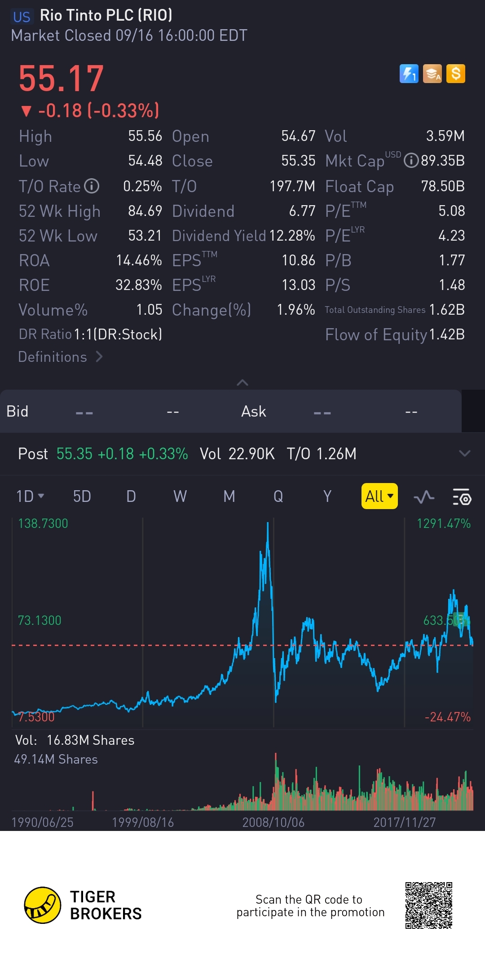Viewport: 485px width, 980px height.
Task: Tap the Float Cap 78.50B value
Action: [x=443, y=186]
